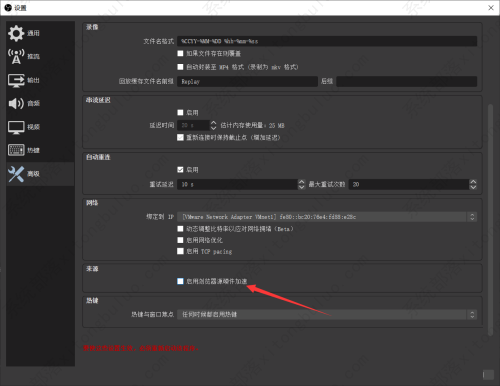Viewport: 500px width, 386px height.
Task: Untick 启用 under the auto reconnect section
Action: [x=180, y=170]
